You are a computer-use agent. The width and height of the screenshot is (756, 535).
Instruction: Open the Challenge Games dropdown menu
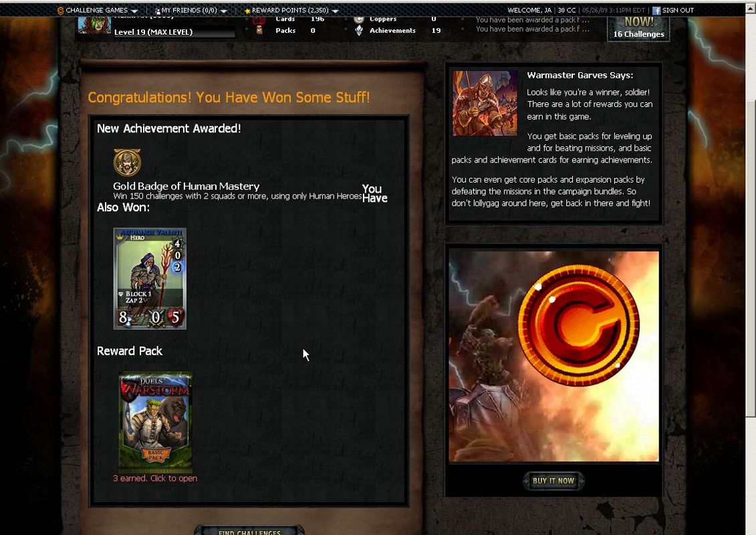tap(98, 10)
